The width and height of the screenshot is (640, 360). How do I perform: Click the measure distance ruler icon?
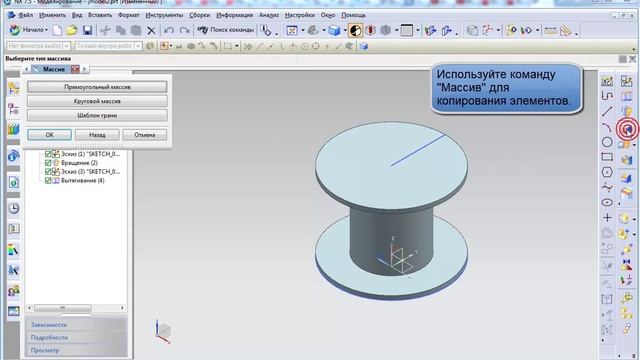click(x=550, y=31)
